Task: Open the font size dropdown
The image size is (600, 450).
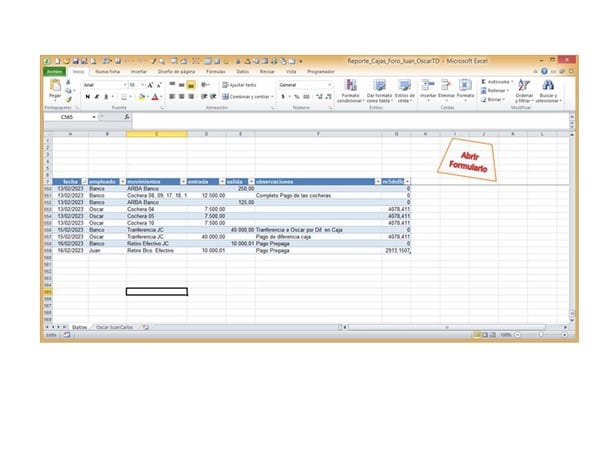Action: (143, 85)
